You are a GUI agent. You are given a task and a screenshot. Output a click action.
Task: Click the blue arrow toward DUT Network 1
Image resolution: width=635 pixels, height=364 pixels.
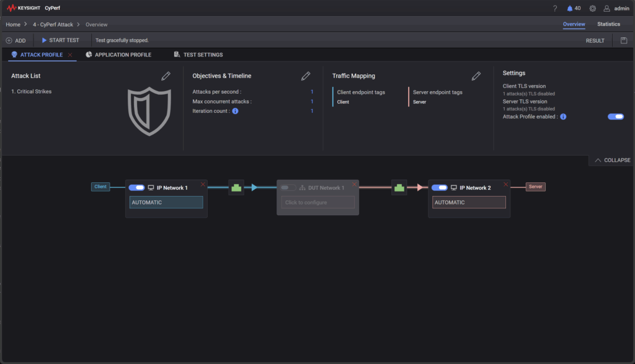[254, 187]
